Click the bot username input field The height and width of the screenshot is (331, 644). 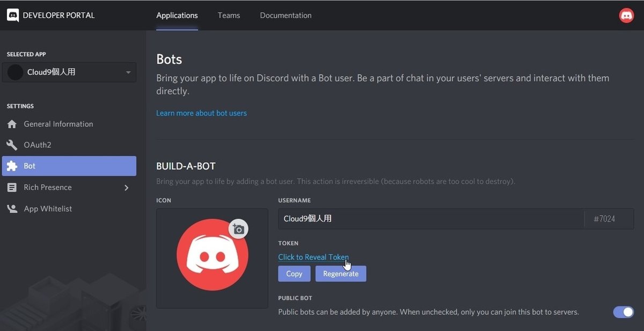coord(431,219)
